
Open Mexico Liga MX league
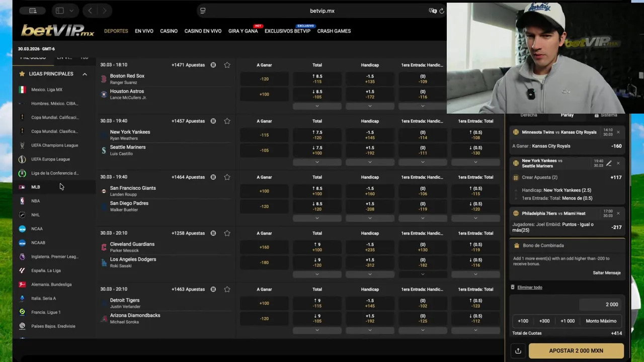[x=47, y=89]
